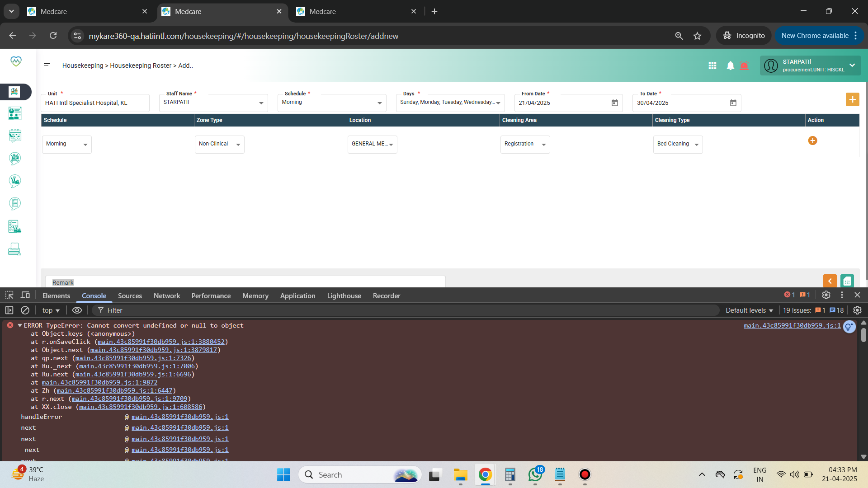Open the Location GENERAL ME dropdown

[373, 144]
